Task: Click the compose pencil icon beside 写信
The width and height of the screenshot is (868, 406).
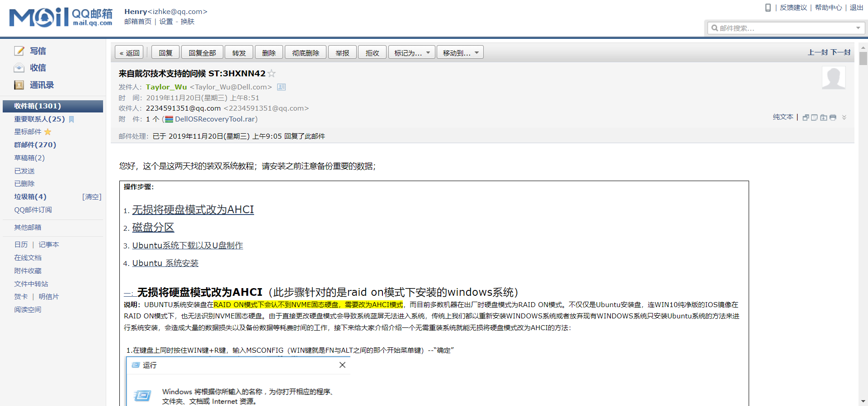Action: click(x=19, y=51)
